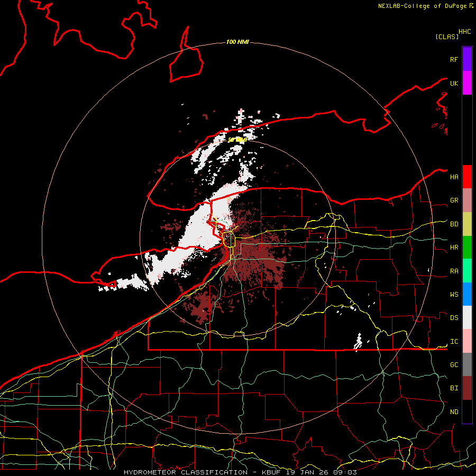Click the WS legend label

click(x=454, y=295)
